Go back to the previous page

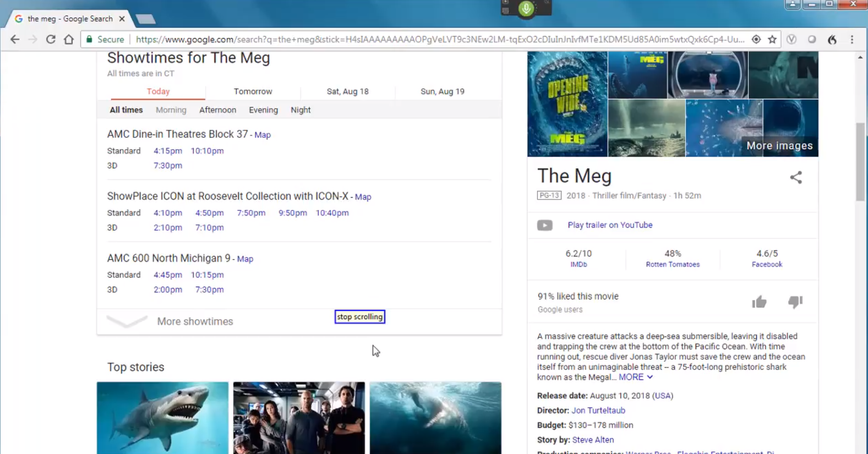point(15,40)
